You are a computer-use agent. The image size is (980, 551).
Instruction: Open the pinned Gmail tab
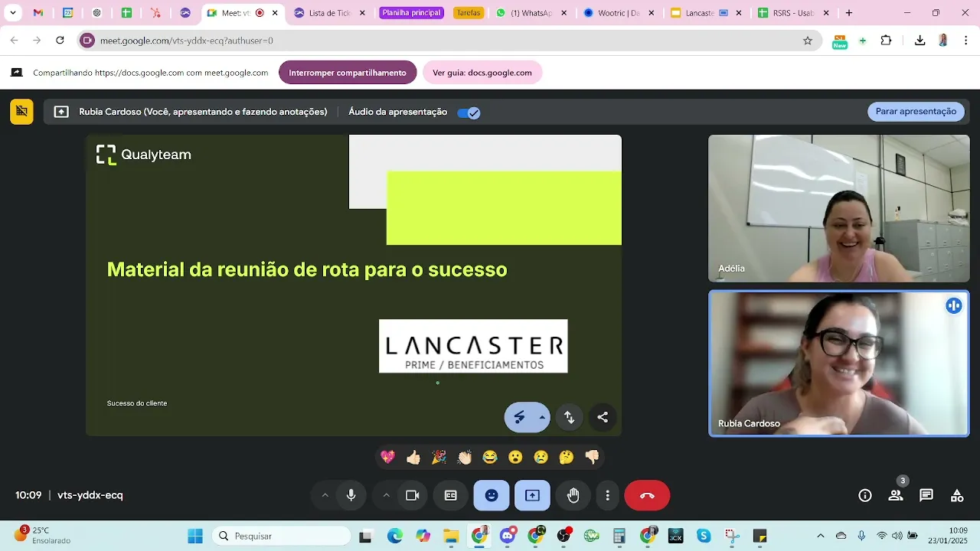coord(38,13)
